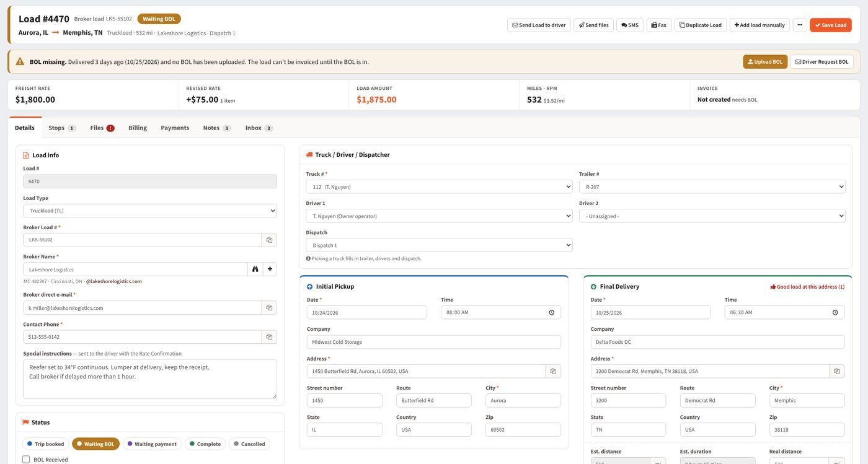Click the BOL missing warning icon
The width and height of the screenshot is (868, 464).
20,61
